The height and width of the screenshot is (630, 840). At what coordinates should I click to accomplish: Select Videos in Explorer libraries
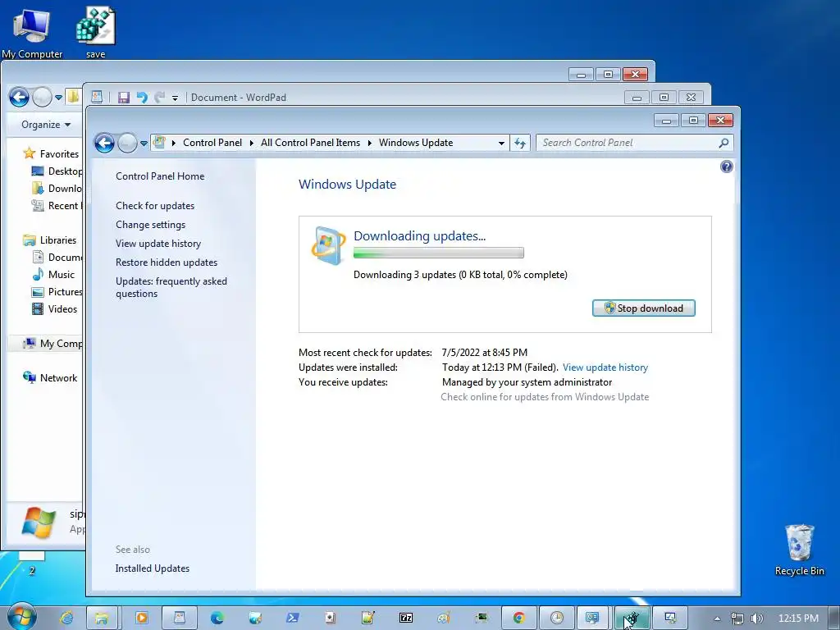point(55,309)
